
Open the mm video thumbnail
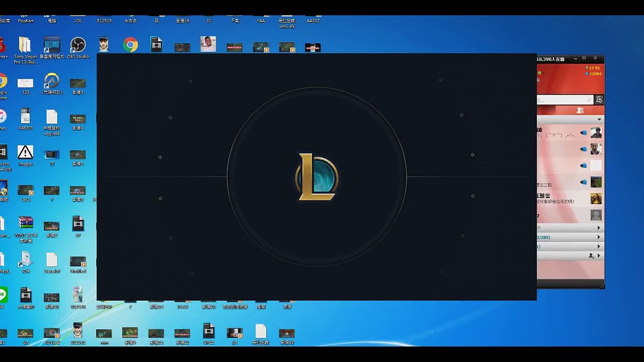point(104,336)
